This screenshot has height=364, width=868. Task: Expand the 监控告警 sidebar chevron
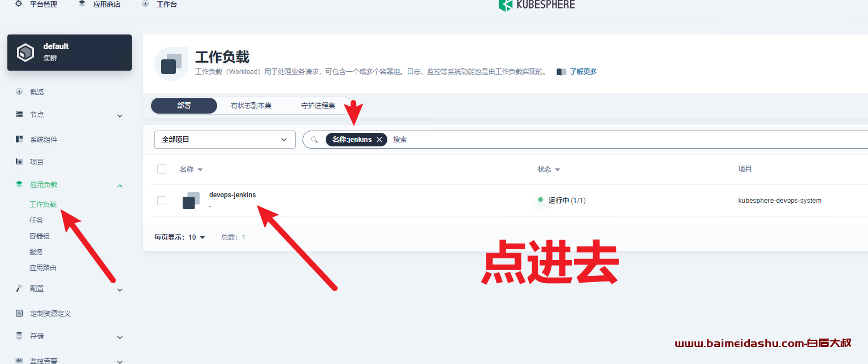(120, 361)
